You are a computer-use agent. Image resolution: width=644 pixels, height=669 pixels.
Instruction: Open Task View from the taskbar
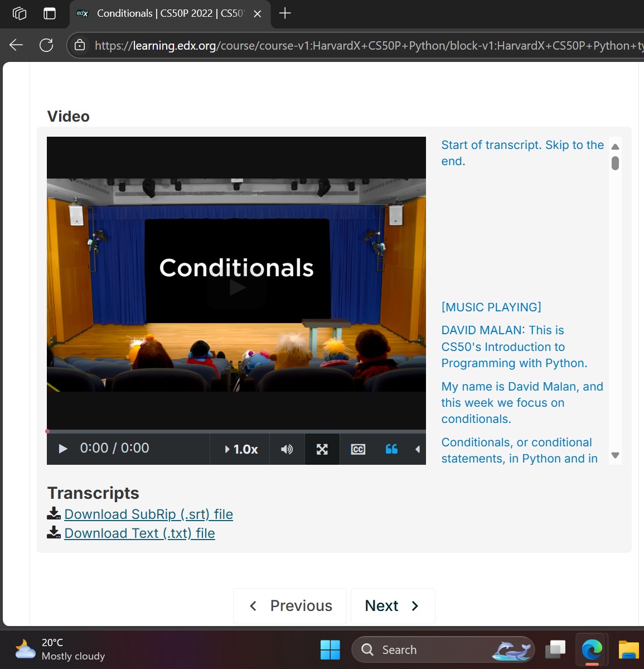[555, 649]
